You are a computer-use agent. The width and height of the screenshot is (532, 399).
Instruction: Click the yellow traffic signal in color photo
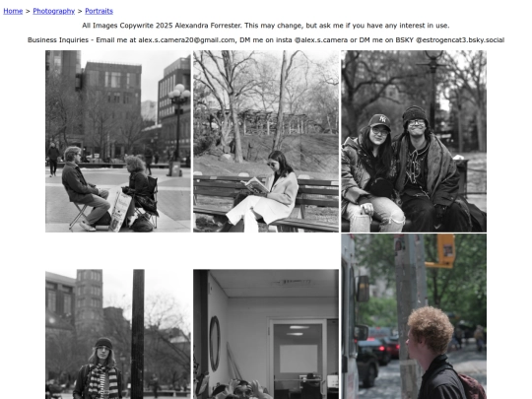pyautogui.click(x=444, y=250)
